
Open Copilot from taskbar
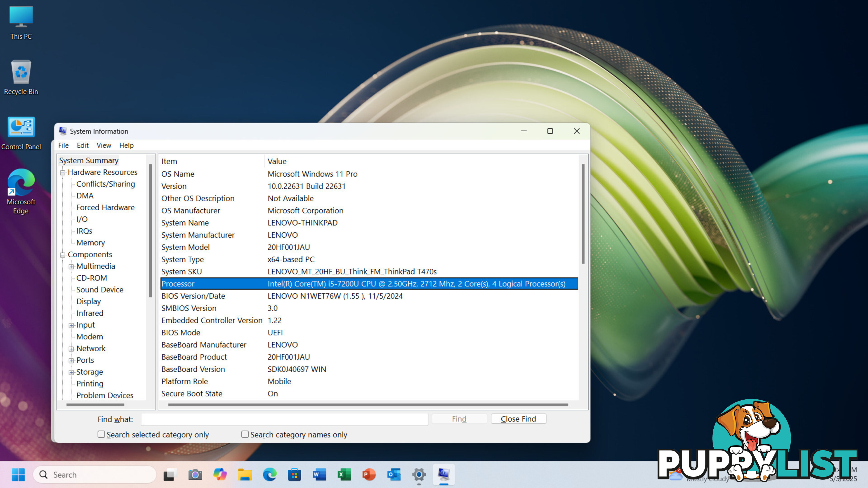pos(220,474)
